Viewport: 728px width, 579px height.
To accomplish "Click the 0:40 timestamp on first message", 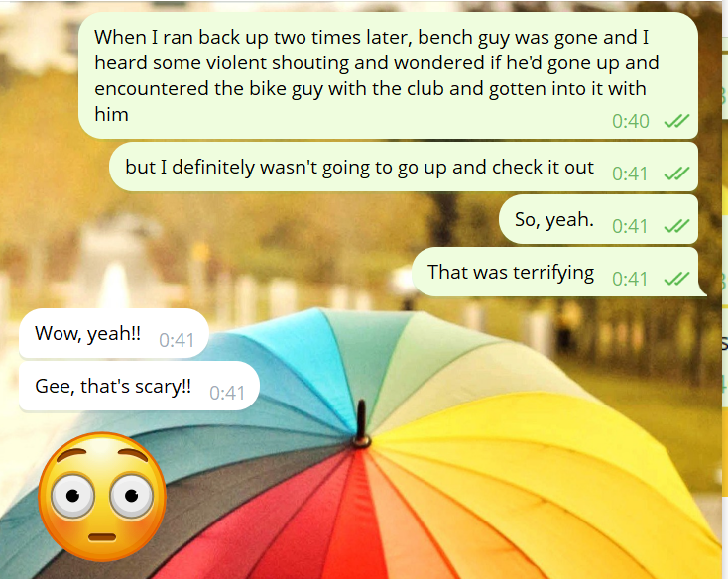I will point(630,121).
